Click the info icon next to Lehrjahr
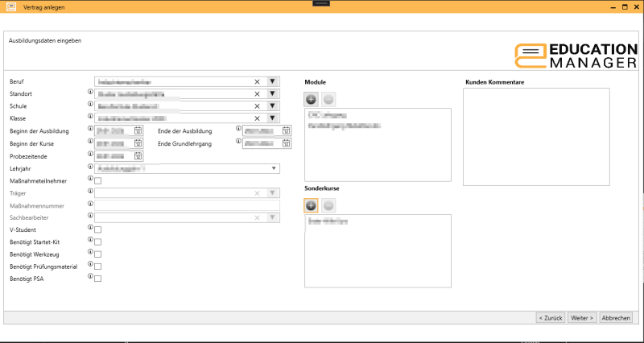 (x=90, y=167)
